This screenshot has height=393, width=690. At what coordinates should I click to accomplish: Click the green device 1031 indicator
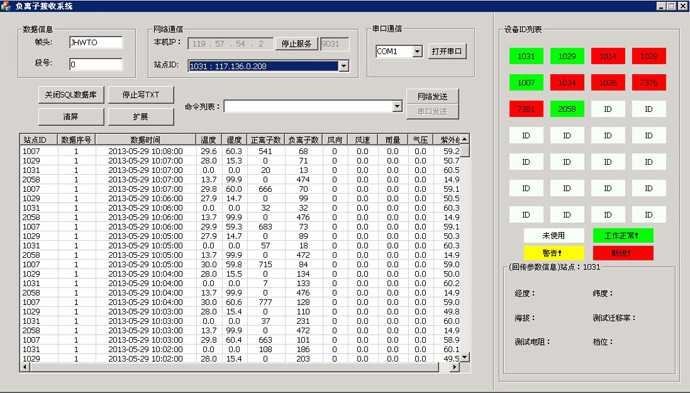point(526,56)
